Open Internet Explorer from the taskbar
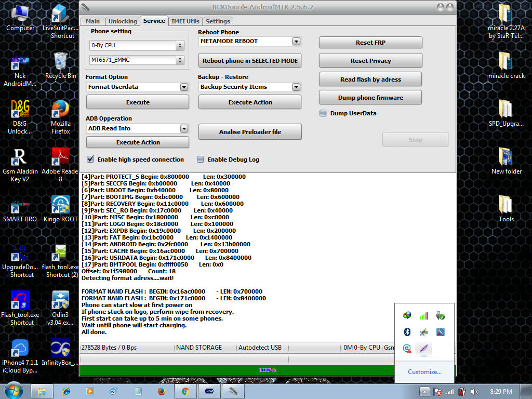Viewport: 532px width, 399px height. point(66,392)
